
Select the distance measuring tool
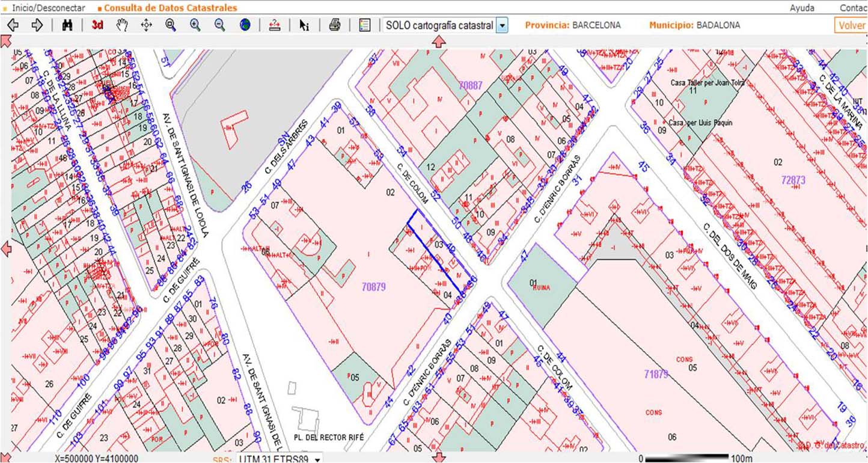pos(275,25)
